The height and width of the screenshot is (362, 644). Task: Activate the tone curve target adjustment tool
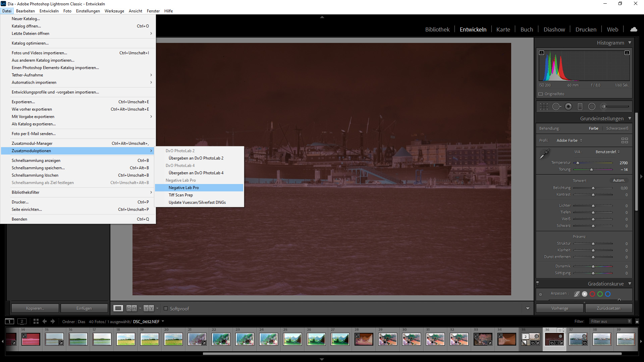point(540,295)
